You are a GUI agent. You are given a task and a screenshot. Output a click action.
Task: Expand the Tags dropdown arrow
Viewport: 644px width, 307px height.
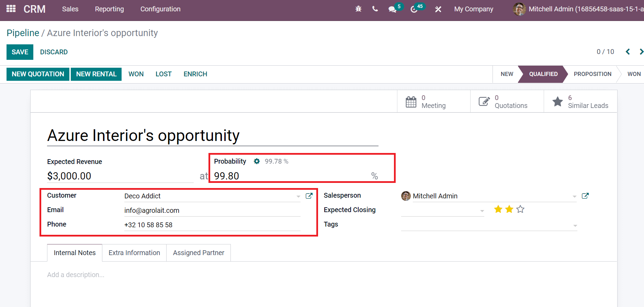(x=575, y=226)
